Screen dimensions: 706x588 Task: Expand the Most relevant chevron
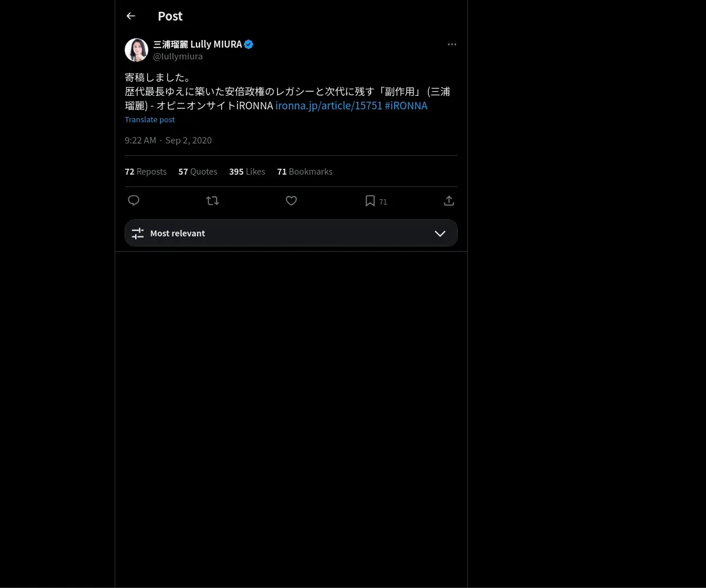[x=439, y=233]
